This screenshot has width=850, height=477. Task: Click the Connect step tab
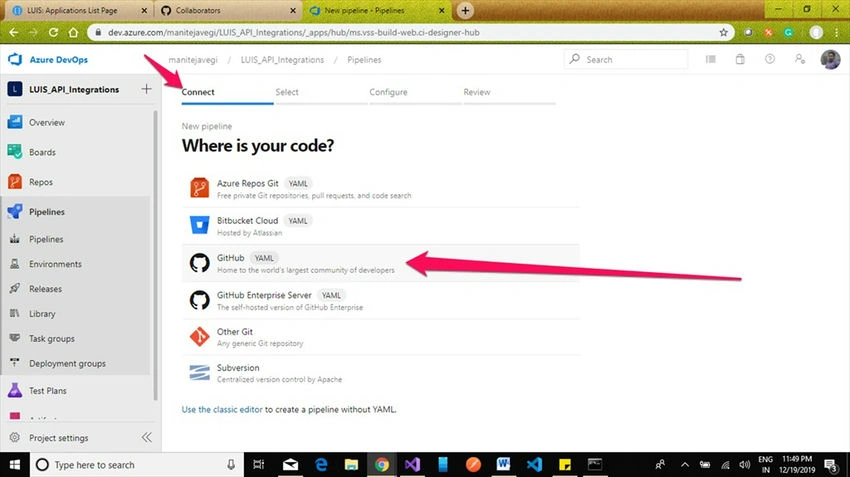coord(198,92)
